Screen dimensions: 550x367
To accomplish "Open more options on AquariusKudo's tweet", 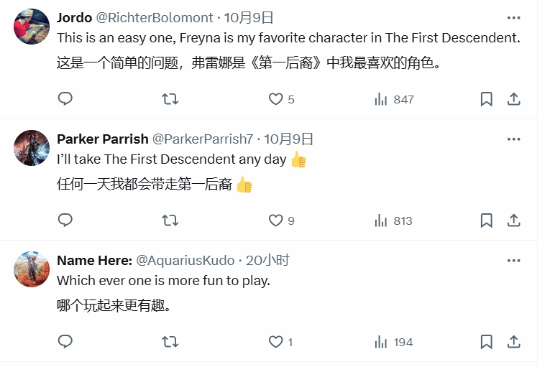I will pos(514,261).
